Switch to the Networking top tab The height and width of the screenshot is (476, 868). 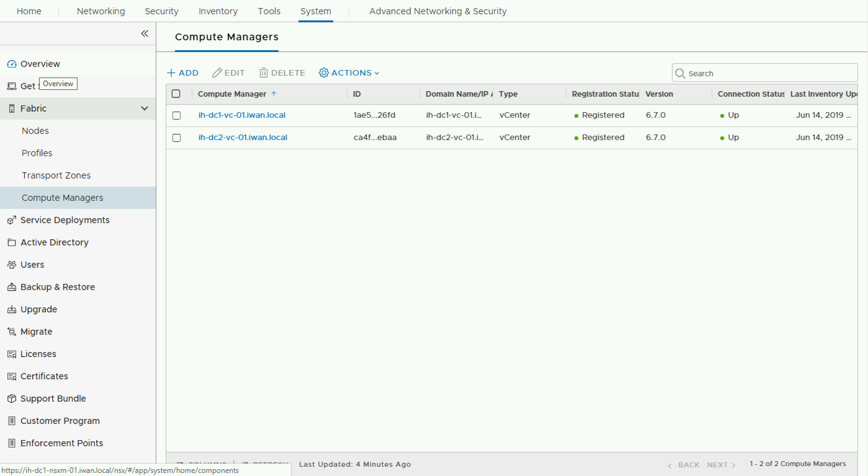(x=101, y=11)
